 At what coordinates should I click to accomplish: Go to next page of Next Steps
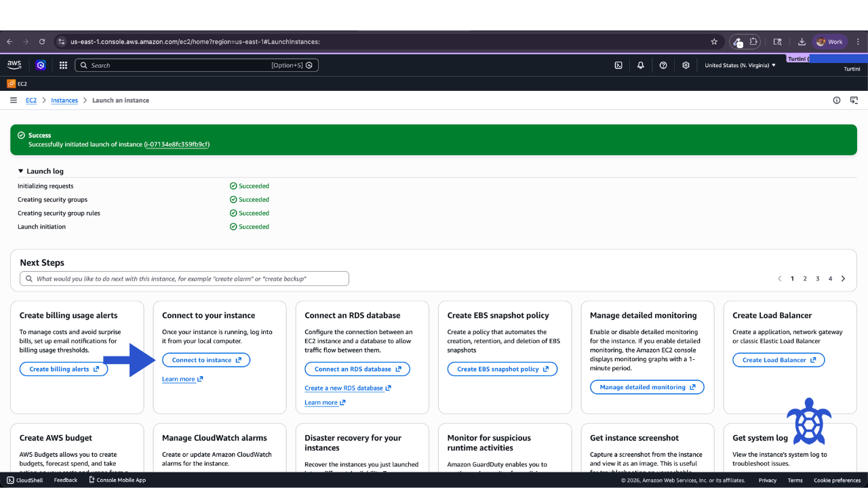[x=844, y=279]
